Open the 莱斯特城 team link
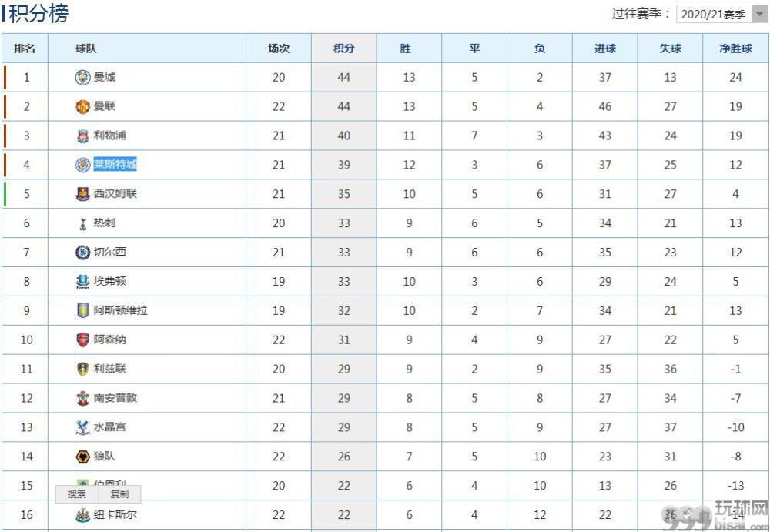This screenshot has height=532, width=770. click(x=115, y=165)
